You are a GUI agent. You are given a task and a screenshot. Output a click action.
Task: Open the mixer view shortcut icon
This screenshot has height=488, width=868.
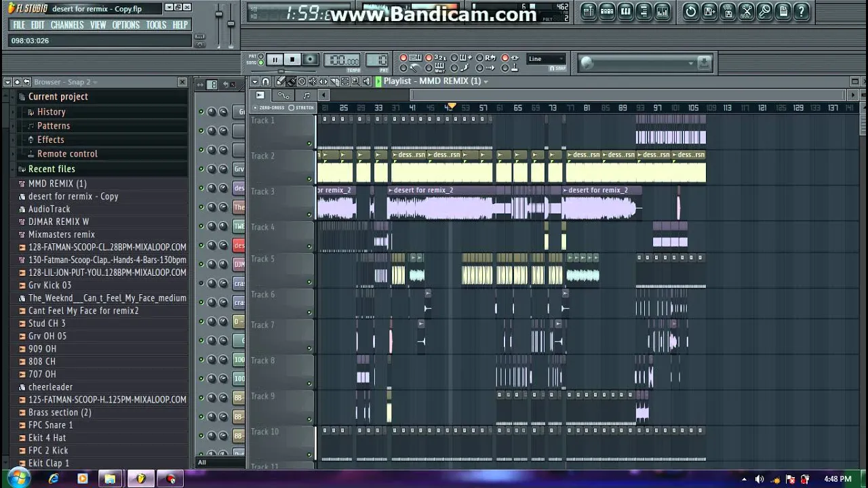663,11
